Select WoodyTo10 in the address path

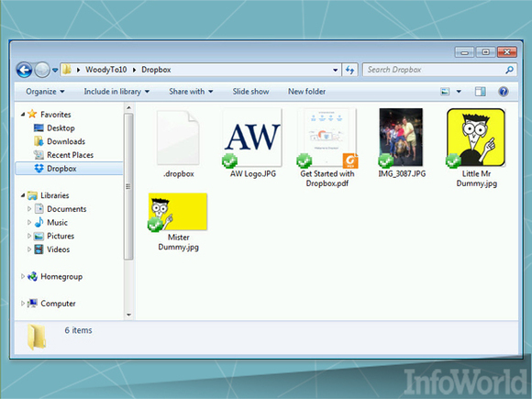pyautogui.click(x=105, y=70)
